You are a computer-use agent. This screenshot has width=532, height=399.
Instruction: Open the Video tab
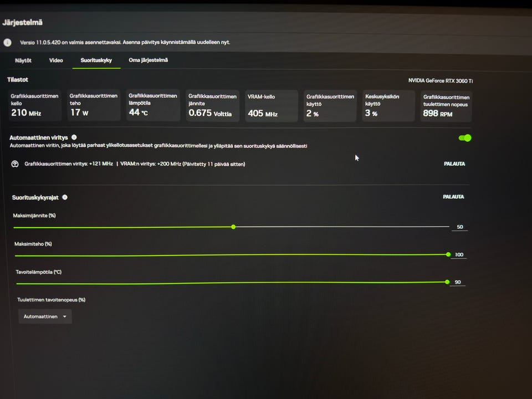pyautogui.click(x=56, y=60)
